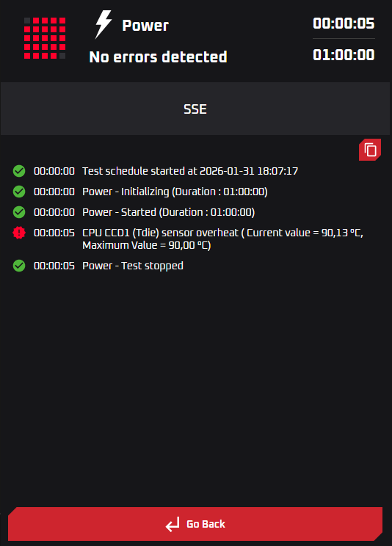Screen dimensions: 392x546
Task: Select the SSE bar
Action: [x=195, y=109]
